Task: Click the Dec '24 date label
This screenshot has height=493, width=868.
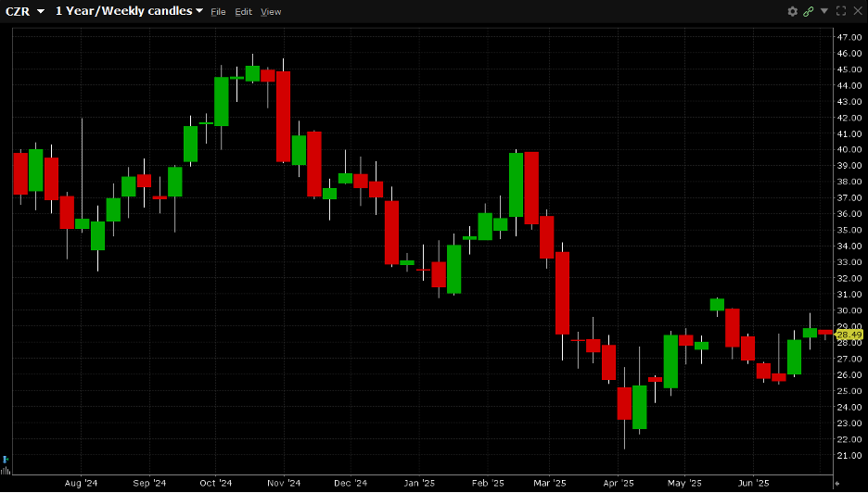Action: coord(351,483)
